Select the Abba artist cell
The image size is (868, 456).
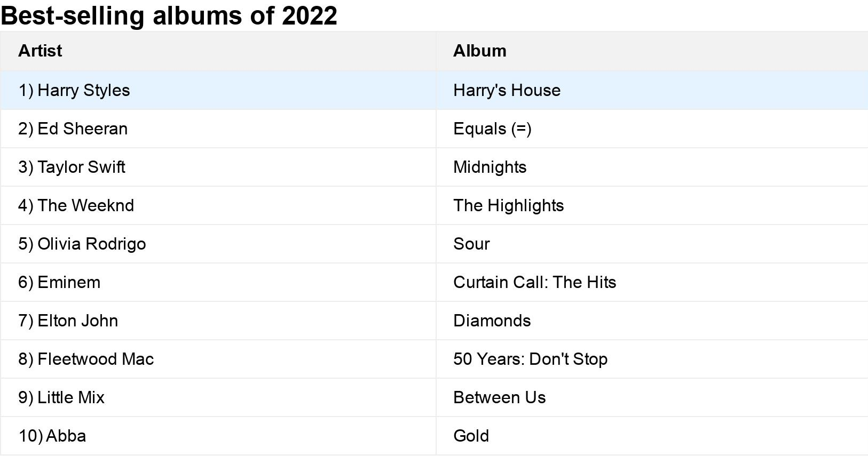click(x=52, y=436)
